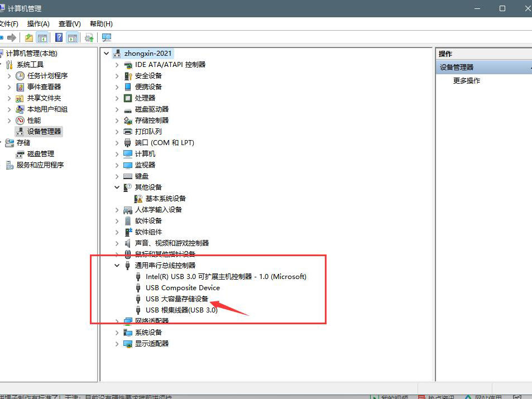Expand the 网络适配器 node
The height and width of the screenshot is (399, 532).
click(x=116, y=321)
